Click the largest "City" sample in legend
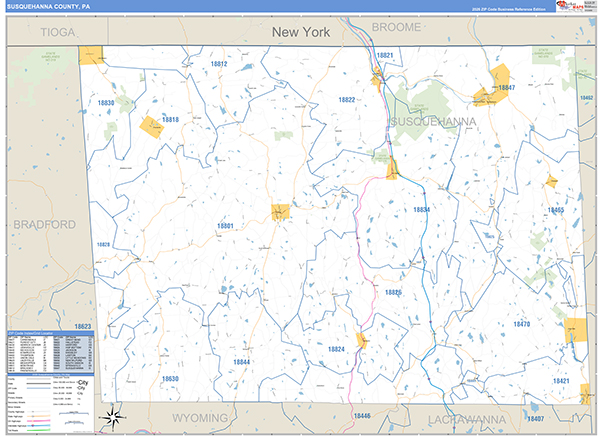This screenshot has height=436, width=600. pyautogui.click(x=83, y=382)
